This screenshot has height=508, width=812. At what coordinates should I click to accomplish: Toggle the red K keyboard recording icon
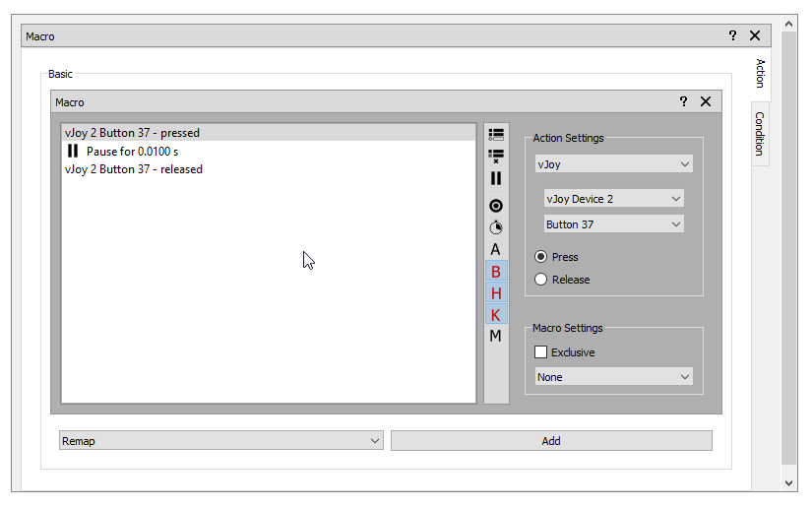pos(496,315)
